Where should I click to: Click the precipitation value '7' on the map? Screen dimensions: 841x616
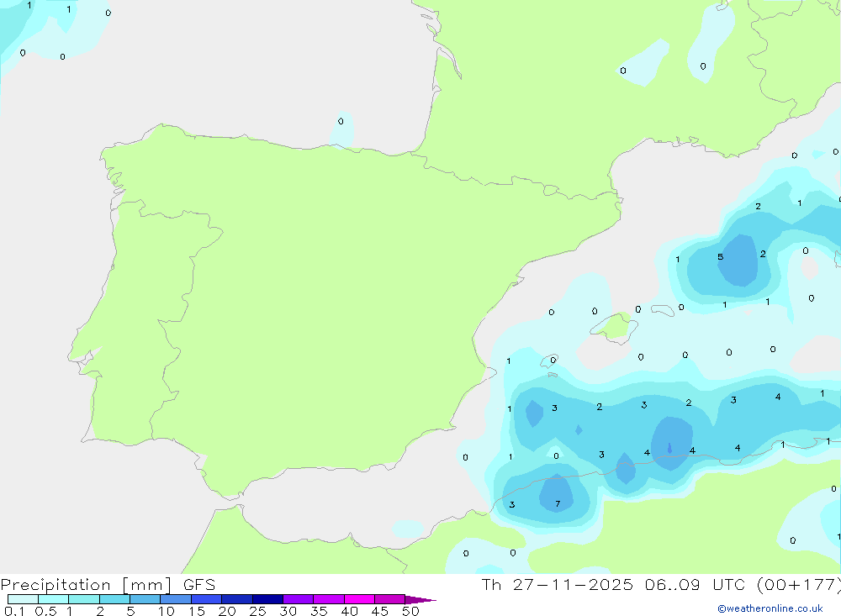click(558, 504)
